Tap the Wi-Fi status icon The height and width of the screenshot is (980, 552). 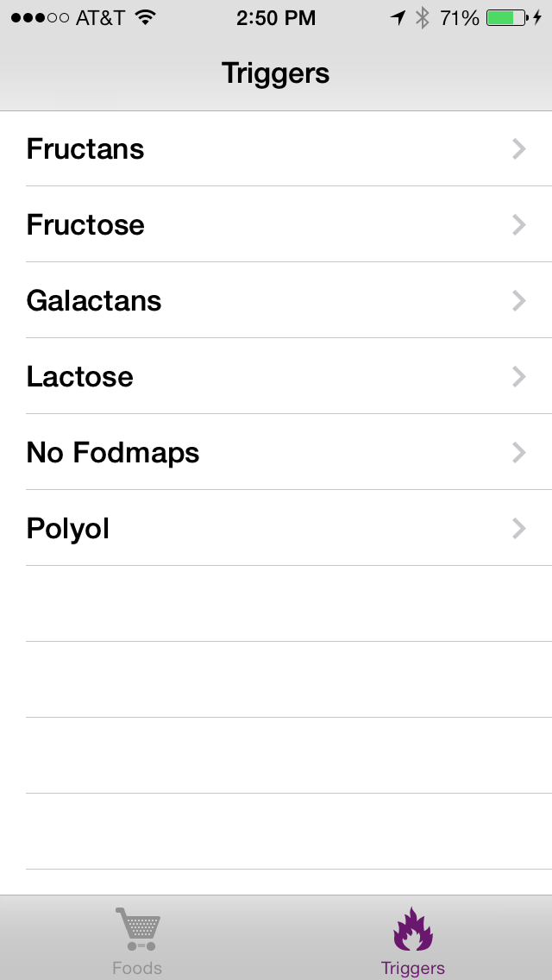pyautogui.click(x=146, y=17)
